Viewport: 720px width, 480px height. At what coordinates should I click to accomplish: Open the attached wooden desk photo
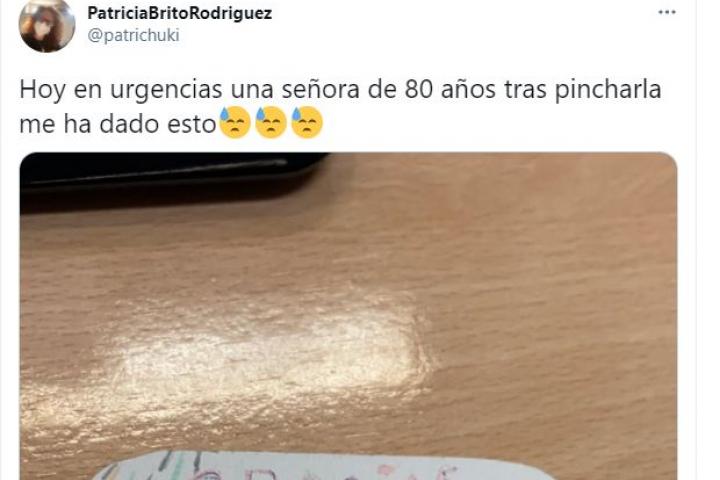click(x=349, y=316)
